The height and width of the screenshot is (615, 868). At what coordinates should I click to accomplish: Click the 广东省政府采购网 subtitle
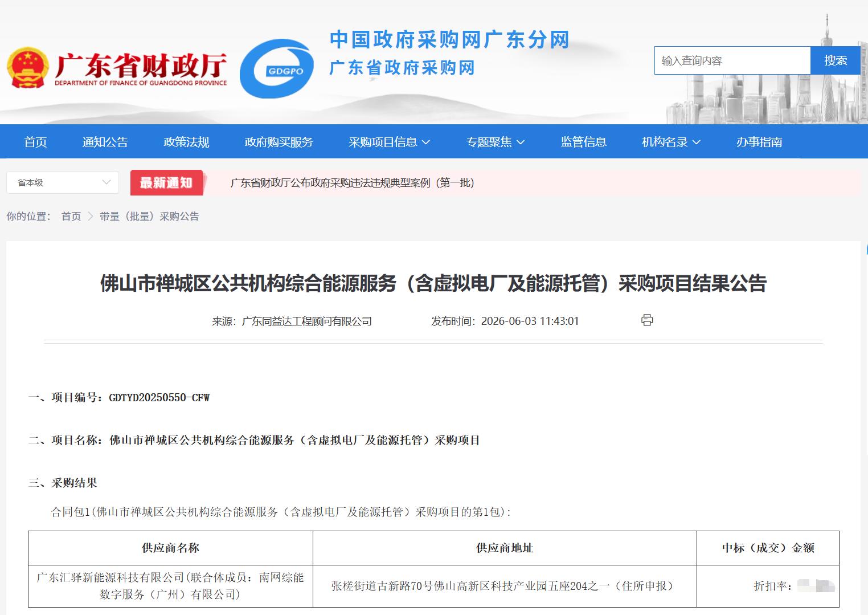click(403, 68)
